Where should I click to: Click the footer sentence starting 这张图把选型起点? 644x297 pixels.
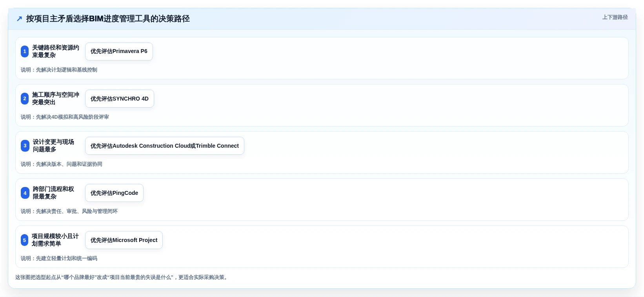point(122,277)
